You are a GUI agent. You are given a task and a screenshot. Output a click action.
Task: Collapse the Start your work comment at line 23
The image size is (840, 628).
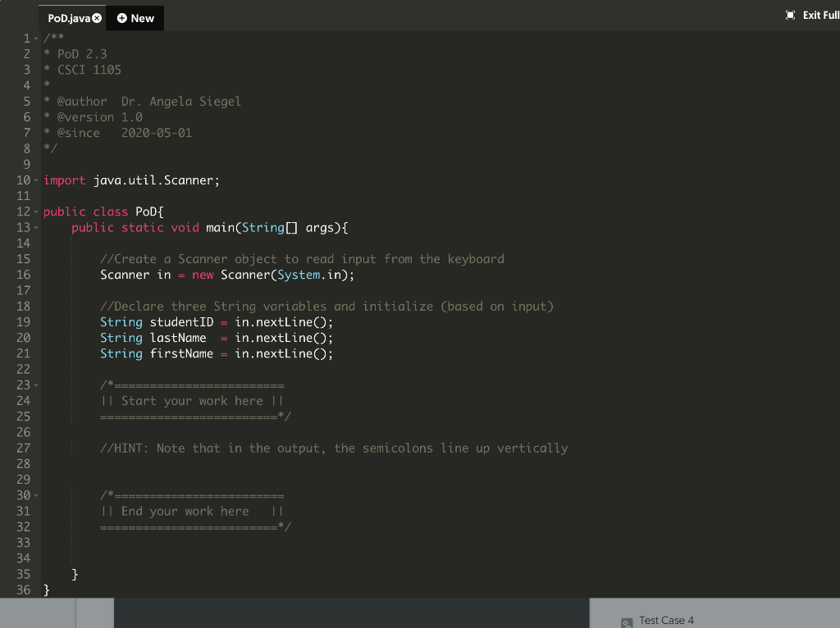point(37,385)
